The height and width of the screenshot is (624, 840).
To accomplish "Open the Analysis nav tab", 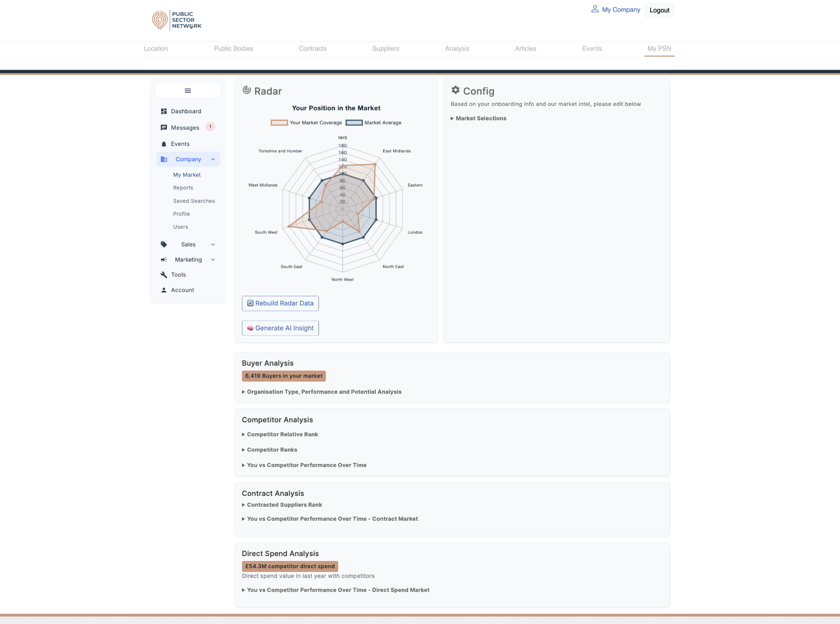I will (457, 49).
